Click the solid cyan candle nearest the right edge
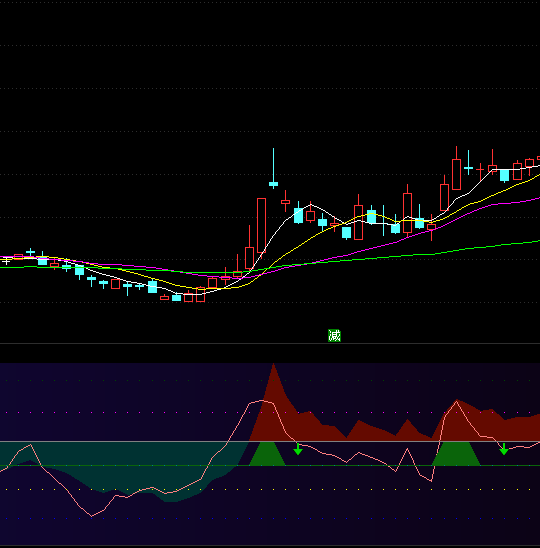Viewport: 540px width, 548px height. coord(504,175)
